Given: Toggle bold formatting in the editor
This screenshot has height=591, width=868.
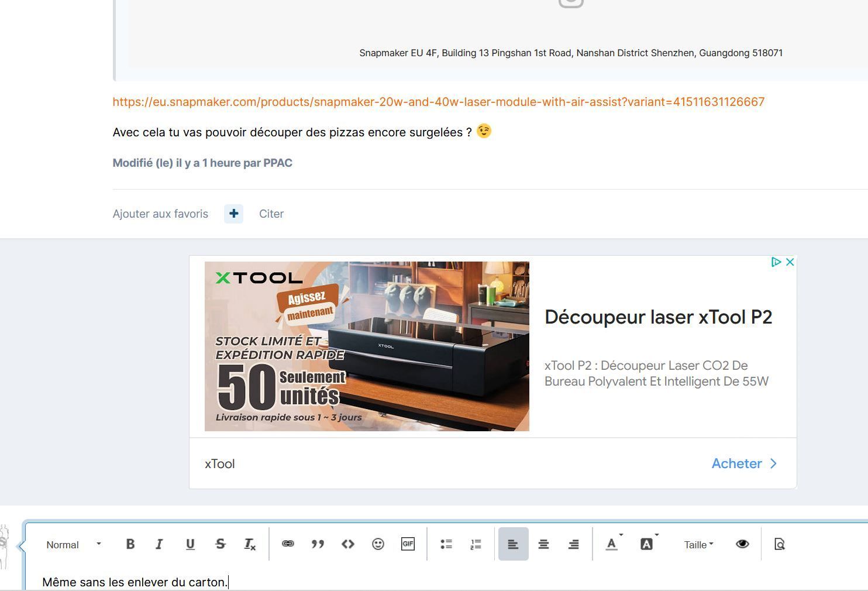Looking at the screenshot, I should 130,544.
